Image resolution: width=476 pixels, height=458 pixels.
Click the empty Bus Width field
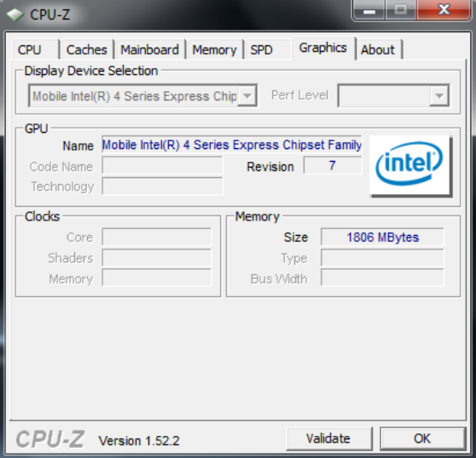(383, 278)
